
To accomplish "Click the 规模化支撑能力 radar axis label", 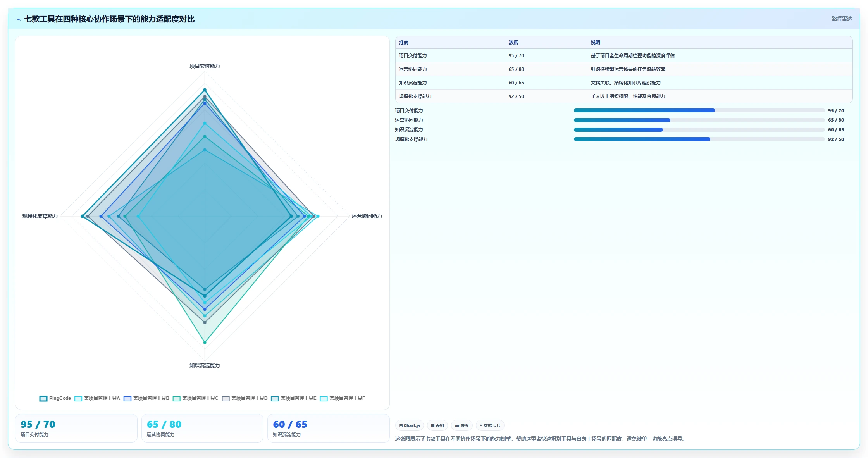I will point(40,216).
